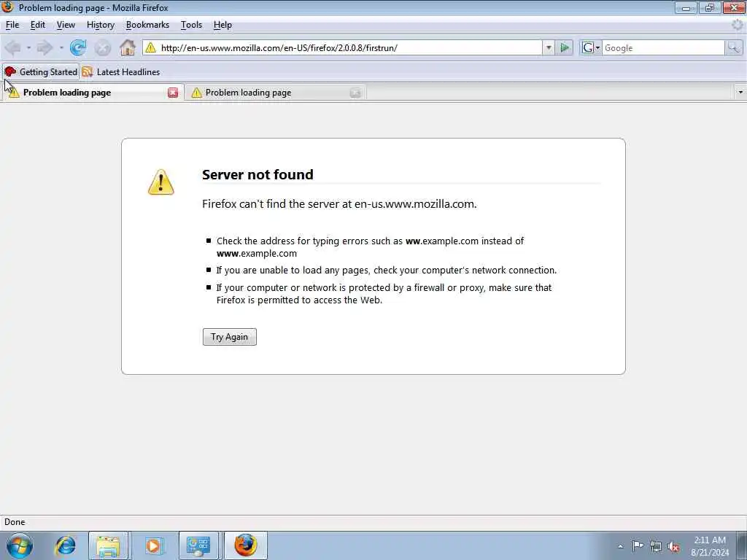This screenshot has width=747, height=560.
Task: Open the View menu
Action: pyautogui.click(x=66, y=25)
